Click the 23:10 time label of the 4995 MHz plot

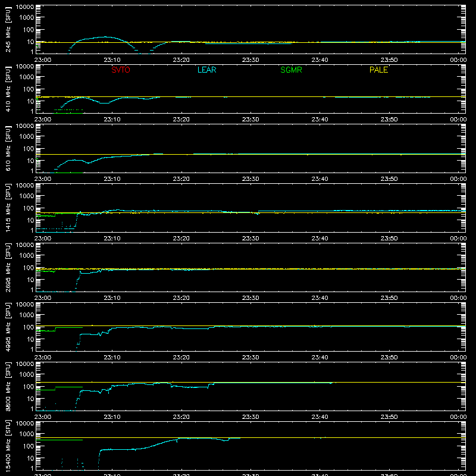click(112, 358)
